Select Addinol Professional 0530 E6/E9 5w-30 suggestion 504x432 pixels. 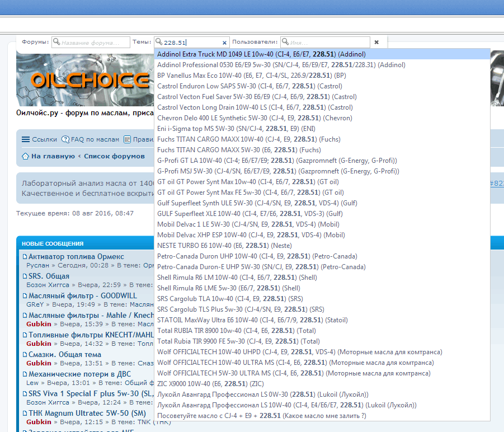(x=322, y=64)
